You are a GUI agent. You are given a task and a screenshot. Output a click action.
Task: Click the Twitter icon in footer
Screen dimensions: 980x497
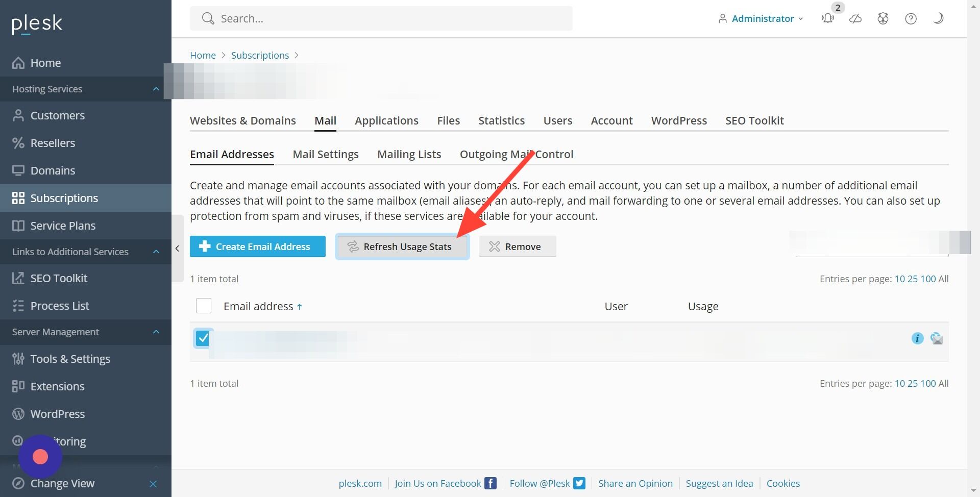579,483
